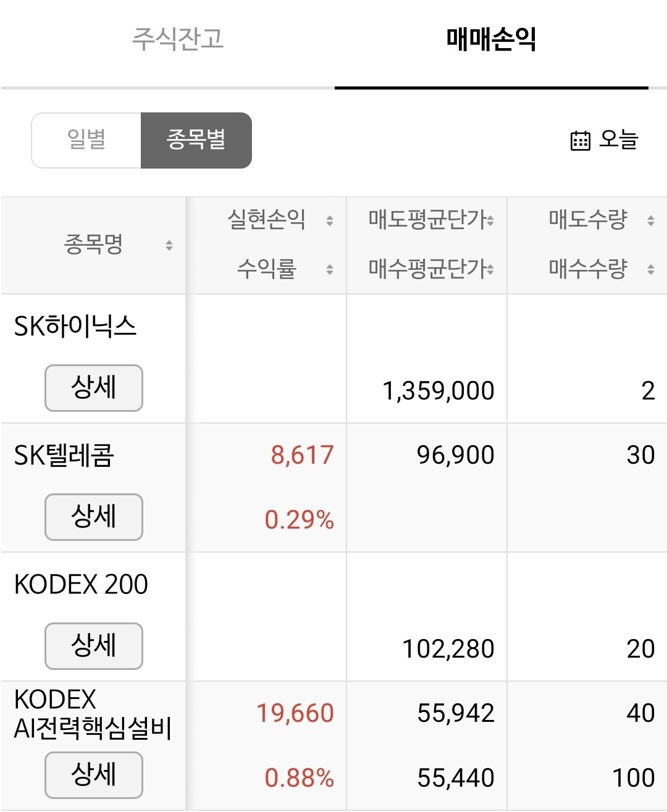The height and width of the screenshot is (812, 667).
Task: Sort by 종목명 using its sort arrows
Action: [169, 246]
